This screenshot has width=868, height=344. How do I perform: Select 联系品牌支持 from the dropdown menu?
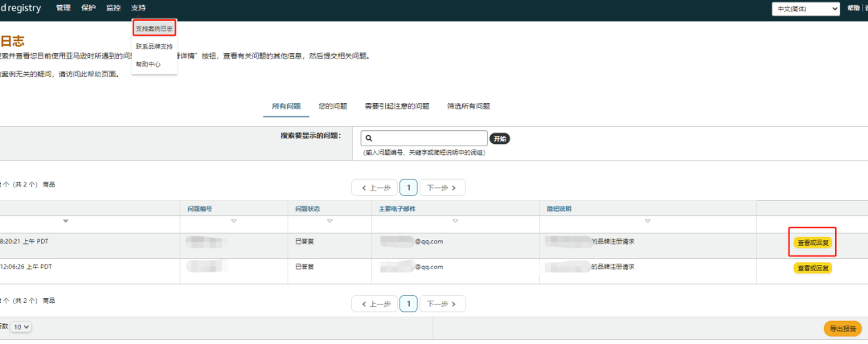(x=154, y=47)
